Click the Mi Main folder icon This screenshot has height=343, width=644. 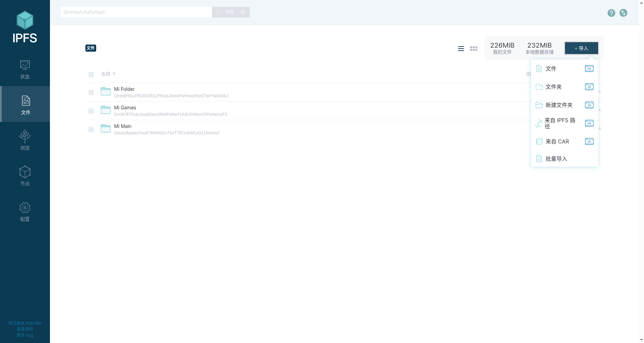click(x=106, y=129)
